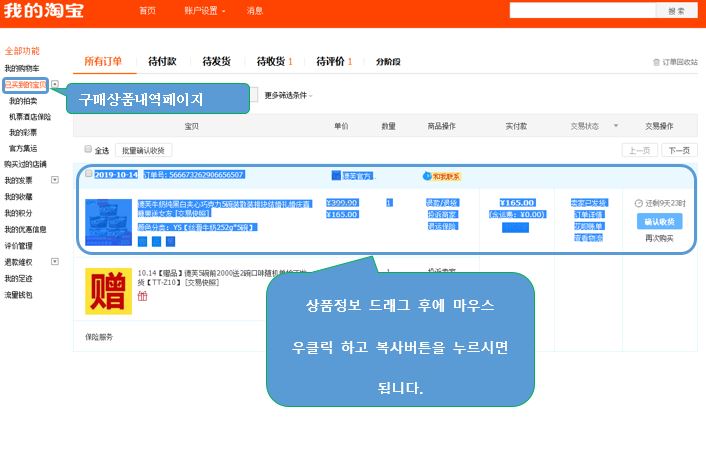Open 购买过的店铺 in sidebar
This screenshot has width=706, height=459.
tap(25, 164)
